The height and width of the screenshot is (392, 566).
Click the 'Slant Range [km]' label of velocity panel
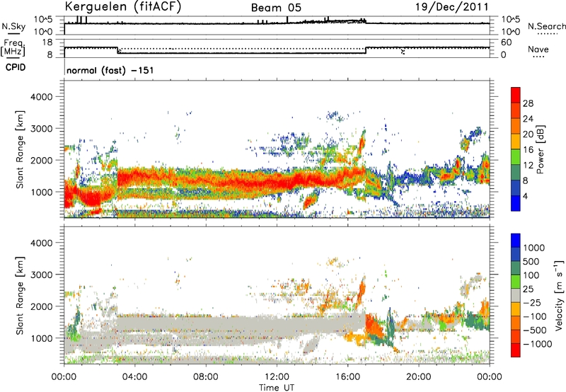coord(20,296)
